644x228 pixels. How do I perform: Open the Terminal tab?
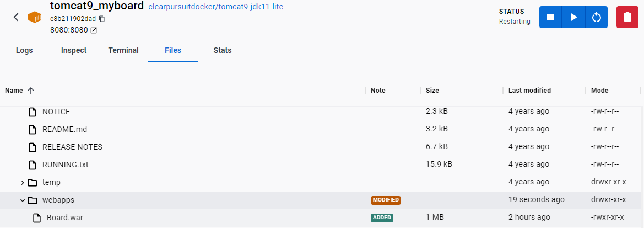123,51
